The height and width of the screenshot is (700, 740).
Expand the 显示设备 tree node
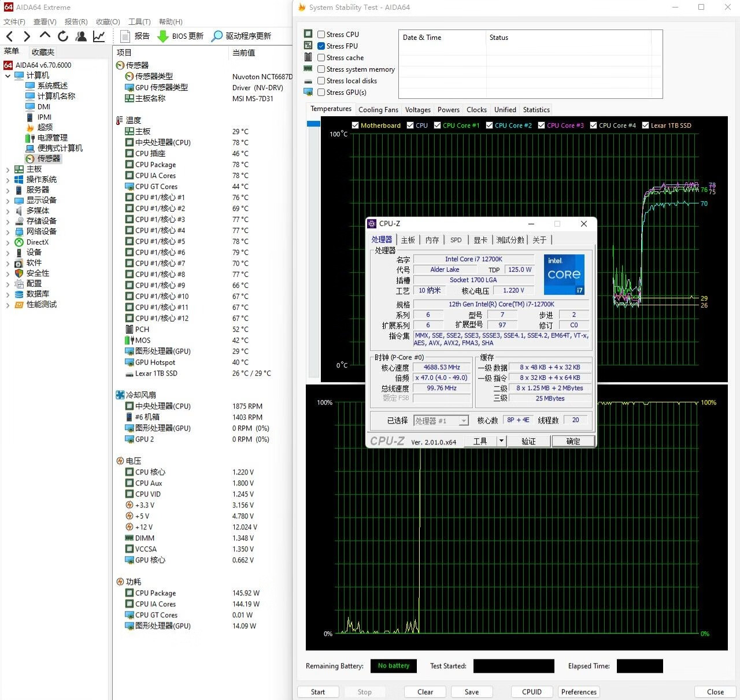click(x=8, y=201)
